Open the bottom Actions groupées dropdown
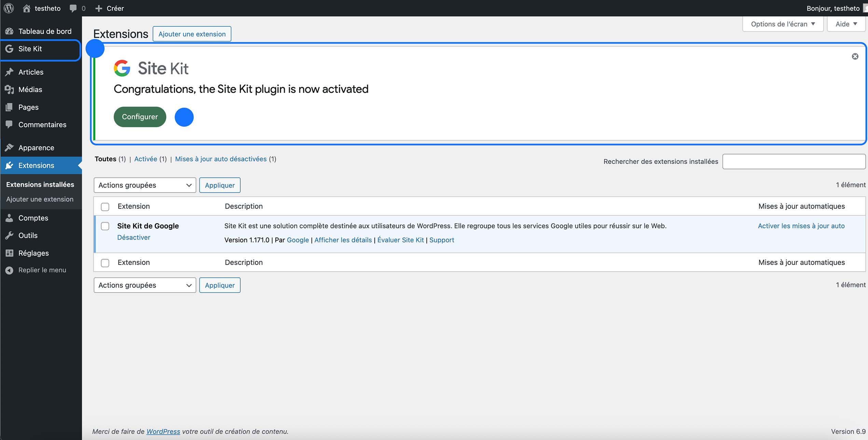Viewport: 868px width, 440px height. tap(144, 285)
